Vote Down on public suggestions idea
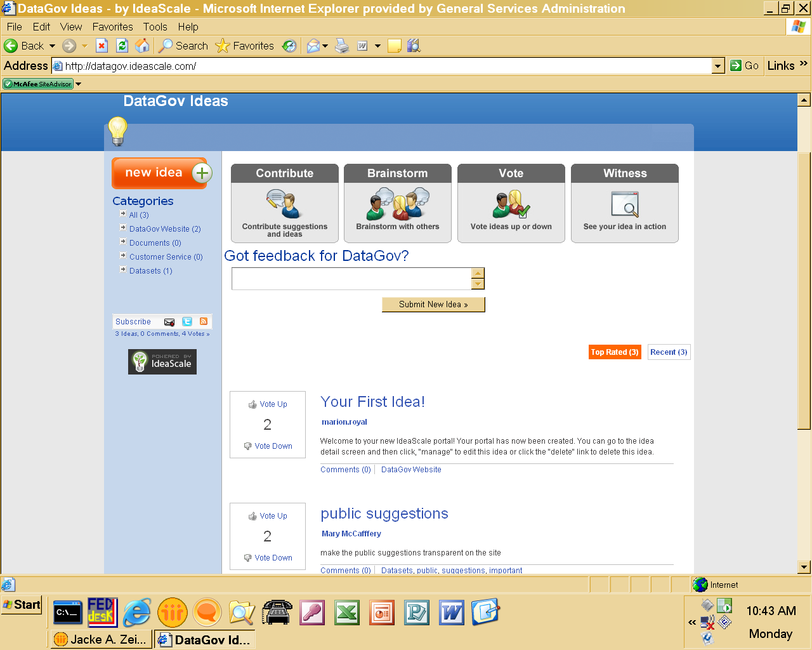 pos(268,558)
